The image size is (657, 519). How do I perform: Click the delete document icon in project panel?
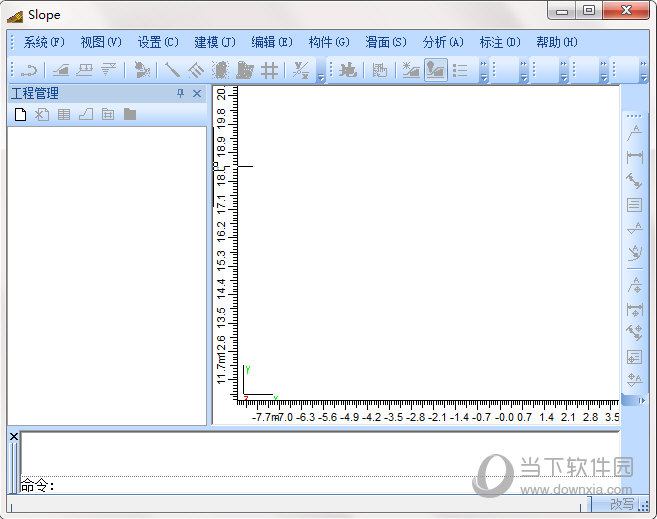click(42, 114)
